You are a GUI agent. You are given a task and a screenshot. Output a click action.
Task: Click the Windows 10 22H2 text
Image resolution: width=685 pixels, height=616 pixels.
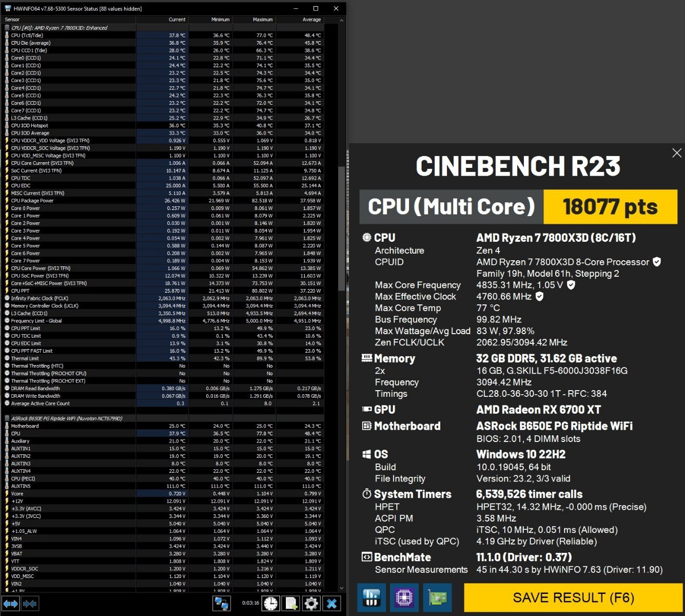[x=521, y=454]
